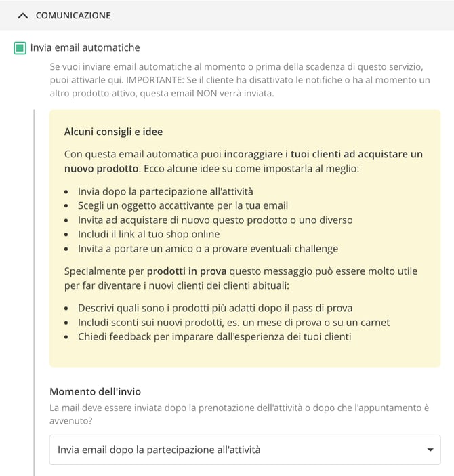Click bullet "Includi sconti sui nuovi prodotti"

[234, 322]
